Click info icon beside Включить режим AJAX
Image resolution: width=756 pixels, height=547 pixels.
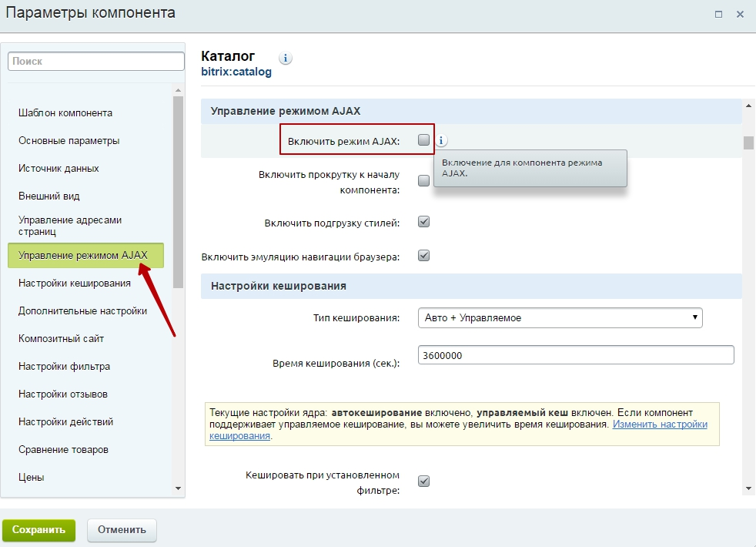tap(442, 141)
